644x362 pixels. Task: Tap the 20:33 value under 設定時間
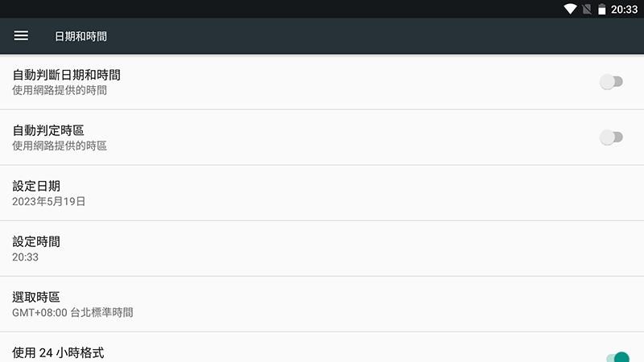pos(26,257)
